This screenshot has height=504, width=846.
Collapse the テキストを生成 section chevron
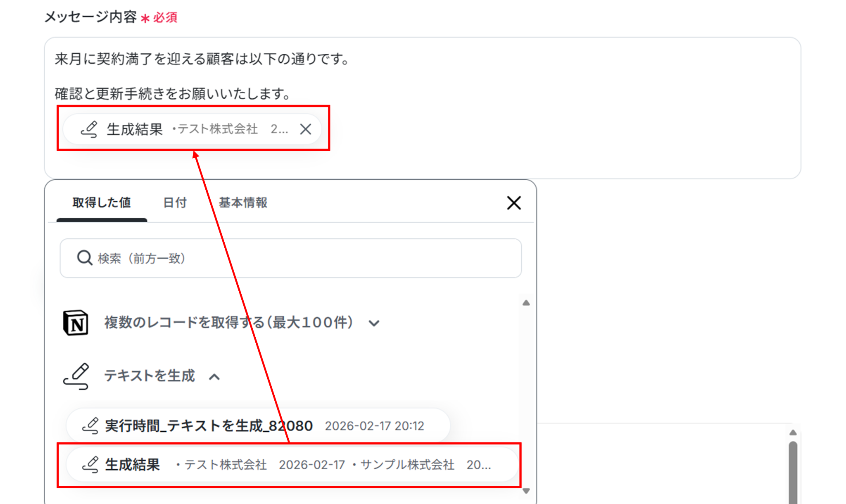(x=214, y=377)
